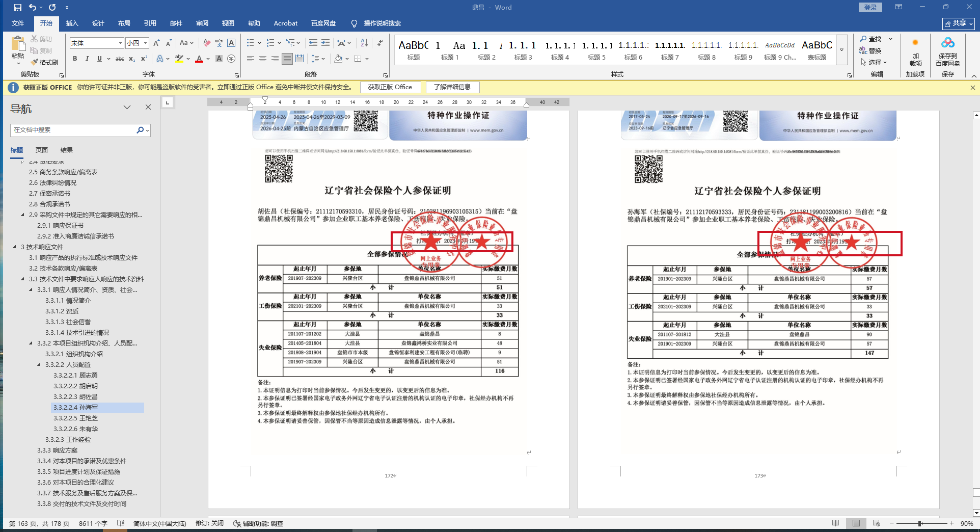Apply red font color
This screenshot has height=532, width=980.
(199, 59)
